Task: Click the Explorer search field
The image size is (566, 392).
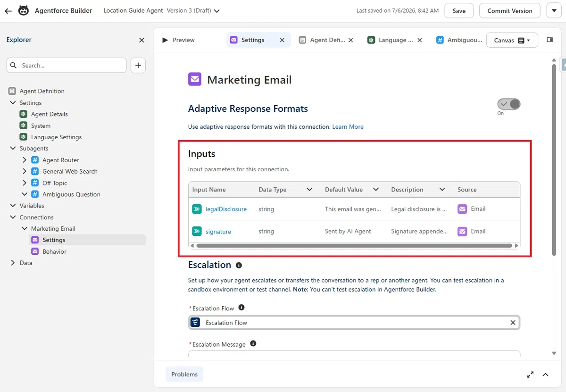Action: [x=67, y=66]
